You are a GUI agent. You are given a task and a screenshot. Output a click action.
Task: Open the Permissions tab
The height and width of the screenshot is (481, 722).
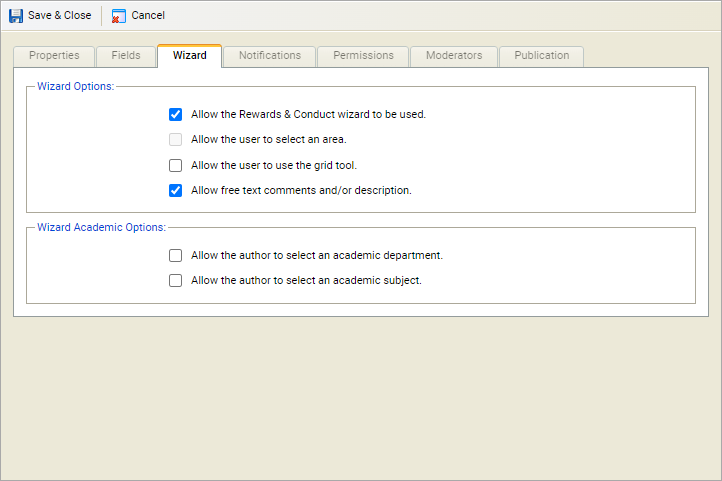tap(363, 56)
